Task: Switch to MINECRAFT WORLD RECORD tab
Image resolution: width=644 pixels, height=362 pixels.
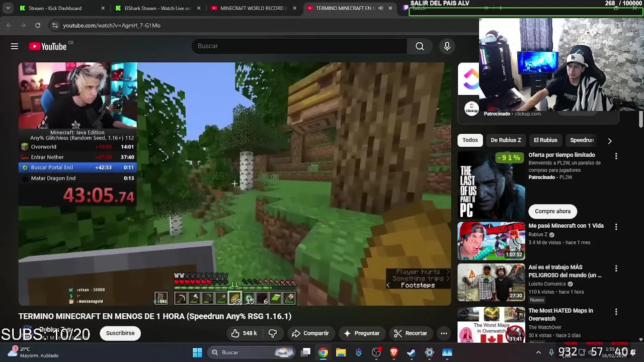Action: [254, 8]
